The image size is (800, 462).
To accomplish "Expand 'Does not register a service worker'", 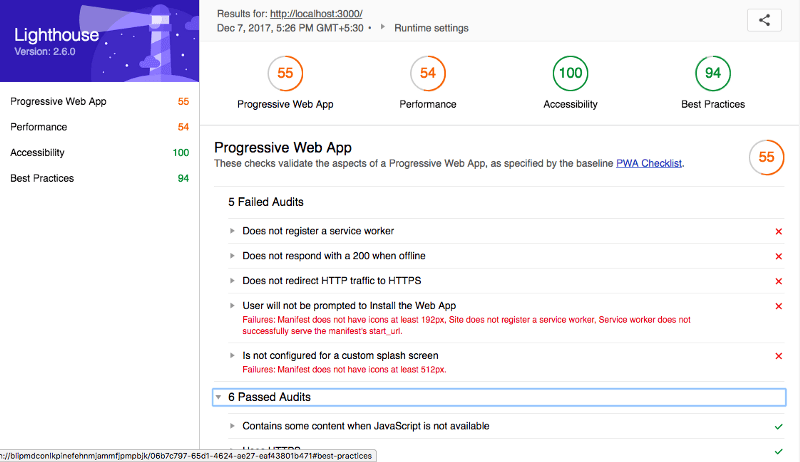I will pyautogui.click(x=232, y=231).
